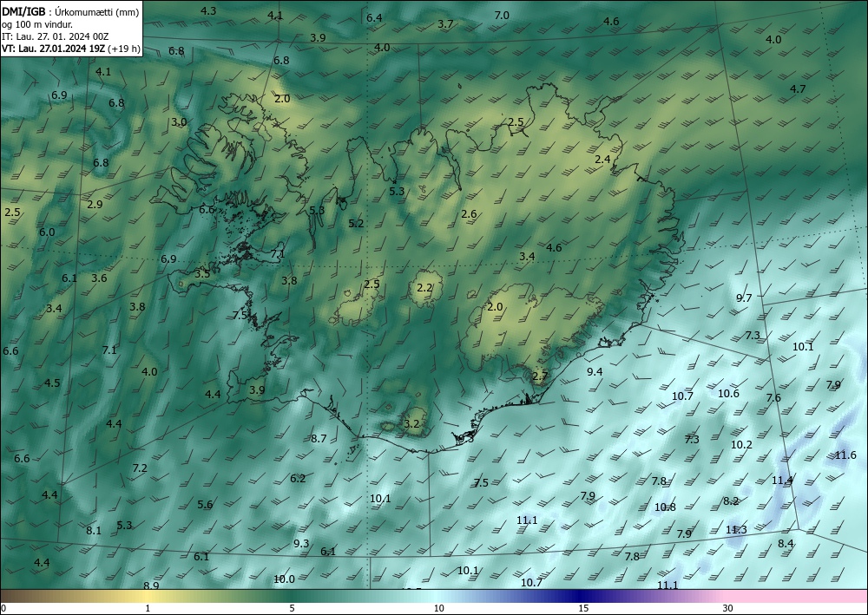Click the map value 10.2
The width and height of the screenshot is (868, 615).
(x=742, y=445)
